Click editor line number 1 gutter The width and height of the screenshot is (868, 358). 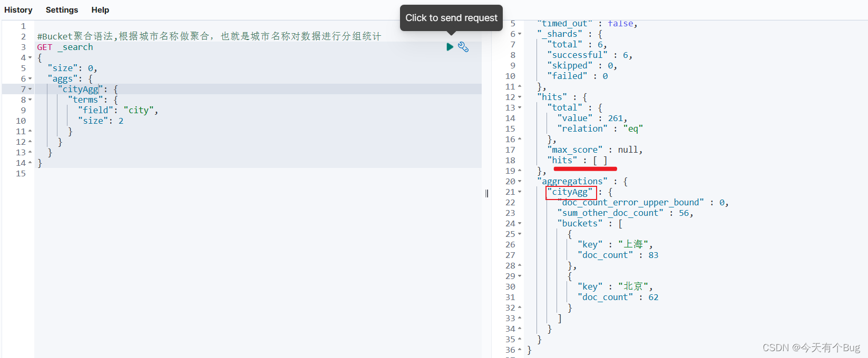point(23,26)
